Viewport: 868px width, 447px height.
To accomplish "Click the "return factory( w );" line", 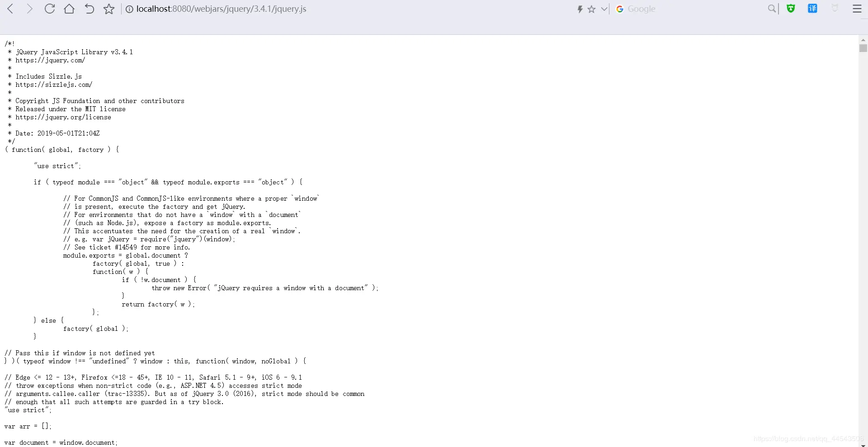I will [x=158, y=304].
